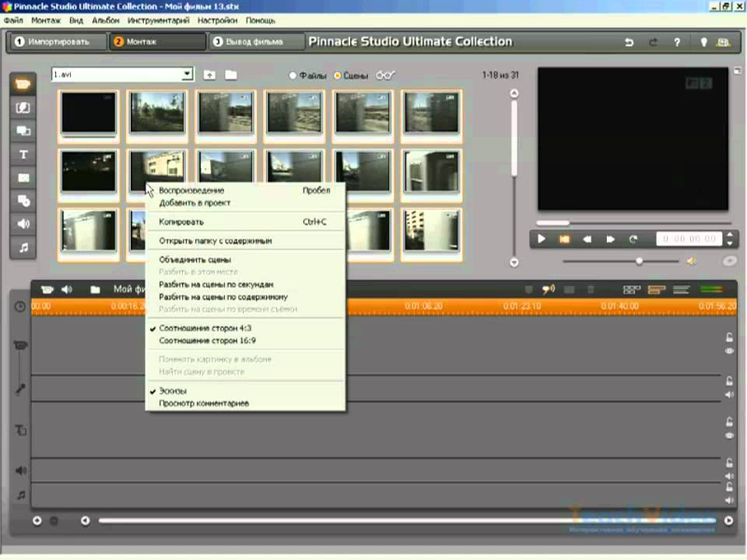Click fast forward in player
The height and width of the screenshot is (560, 747).
pyautogui.click(x=610, y=240)
